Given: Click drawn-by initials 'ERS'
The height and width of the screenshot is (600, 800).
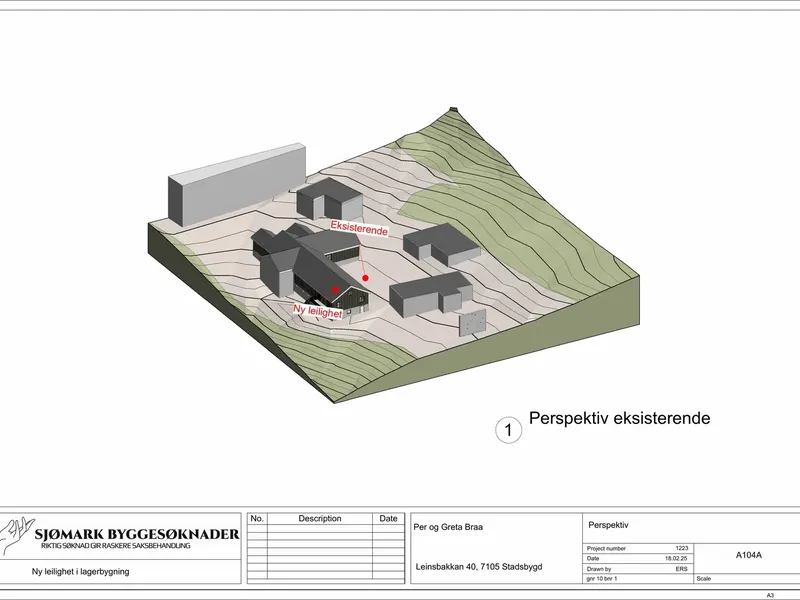Looking at the screenshot, I should point(682,569).
